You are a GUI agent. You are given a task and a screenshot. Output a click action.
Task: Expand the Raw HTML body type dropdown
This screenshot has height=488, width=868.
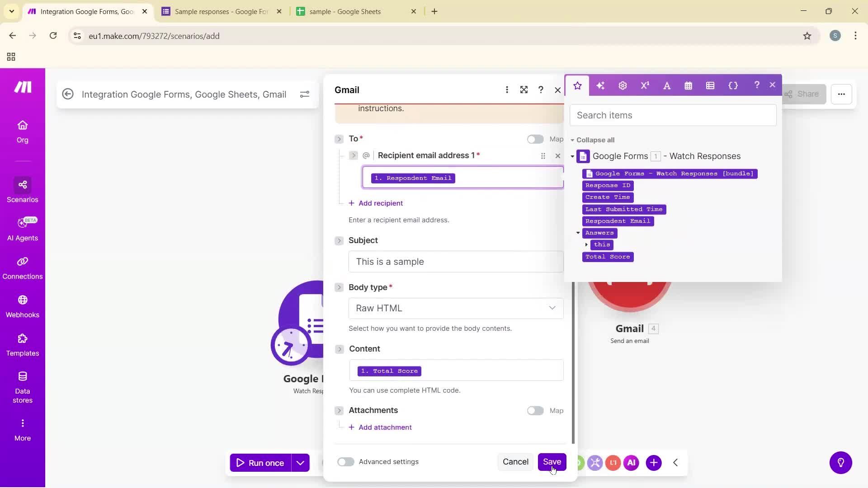(456, 308)
